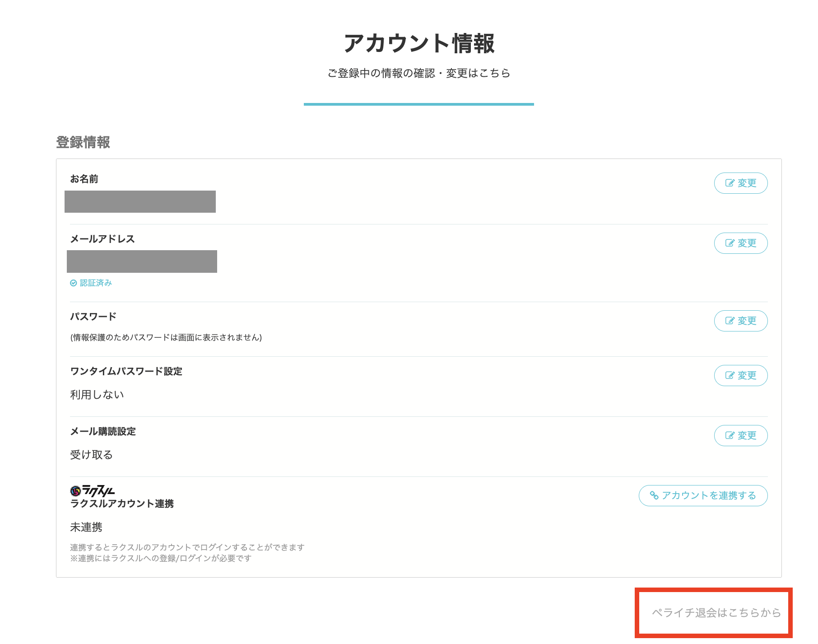Viewport: 818px width, 644px height.
Task: Click the ご登録中の情報の確認 subtitle
Action: (x=419, y=73)
